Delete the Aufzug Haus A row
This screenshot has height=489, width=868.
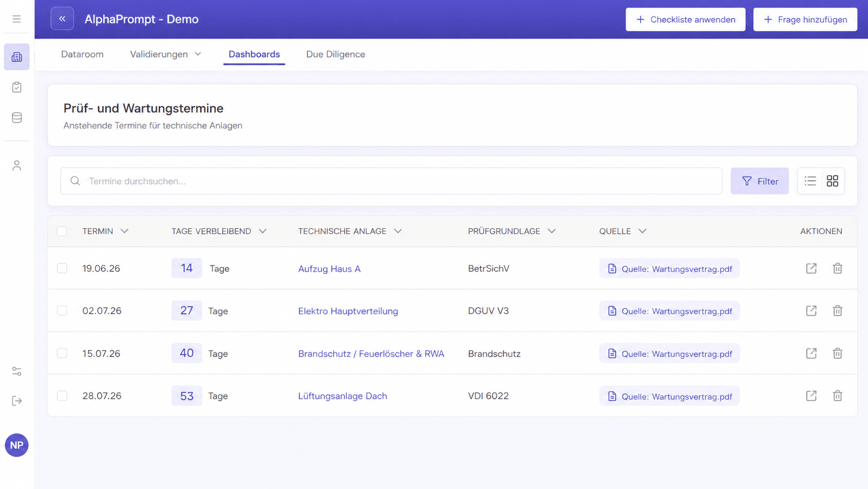coord(837,268)
